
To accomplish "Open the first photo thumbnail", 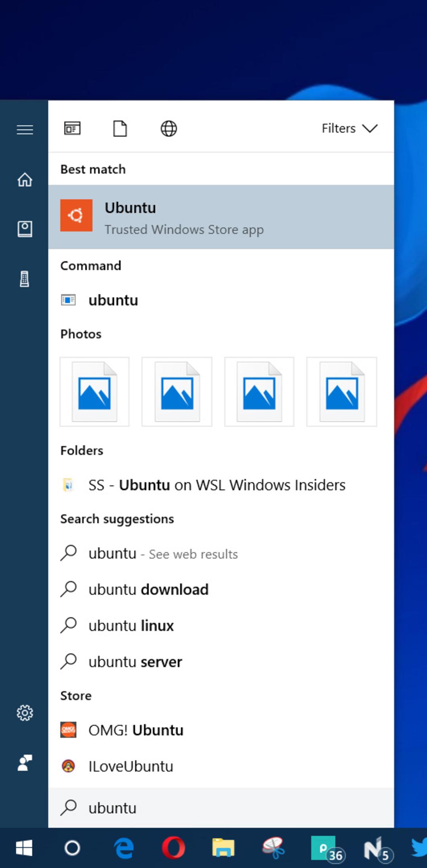I will click(94, 392).
